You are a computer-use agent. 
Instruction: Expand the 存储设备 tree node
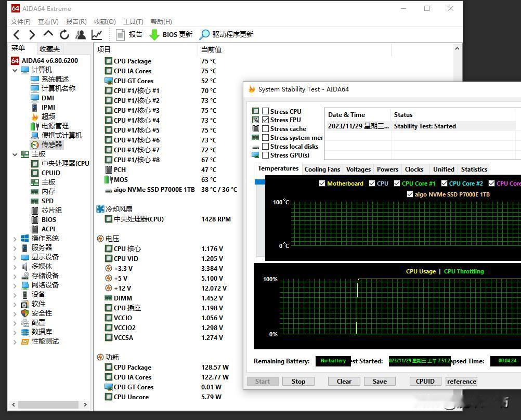coord(15,276)
